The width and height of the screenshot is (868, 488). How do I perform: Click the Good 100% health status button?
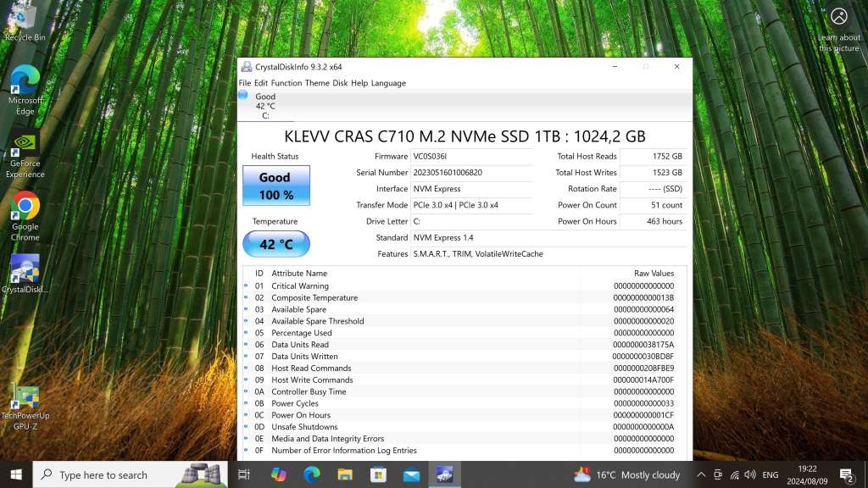[x=275, y=185]
